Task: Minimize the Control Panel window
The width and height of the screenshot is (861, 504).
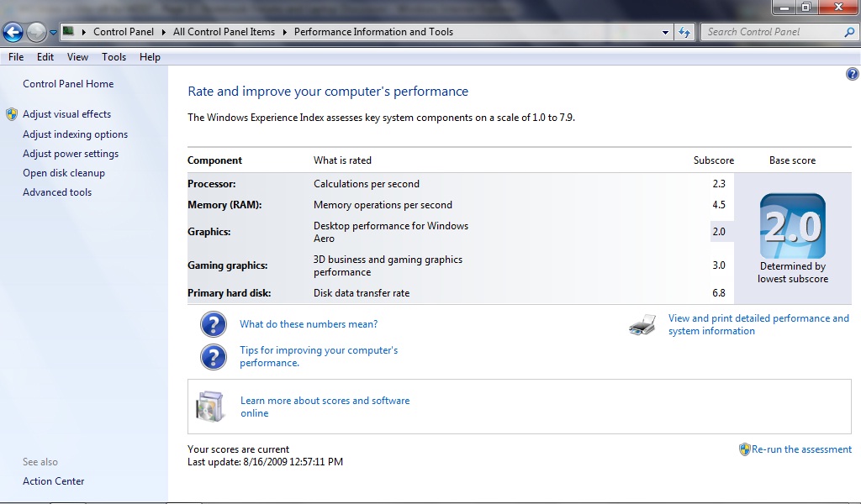Action: pyautogui.click(x=784, y=7)
